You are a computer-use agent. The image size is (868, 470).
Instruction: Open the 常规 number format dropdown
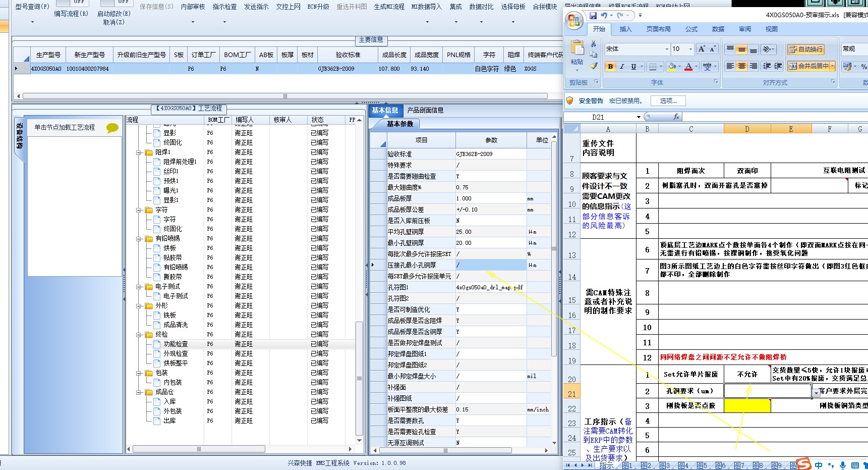tap(854, 49)
